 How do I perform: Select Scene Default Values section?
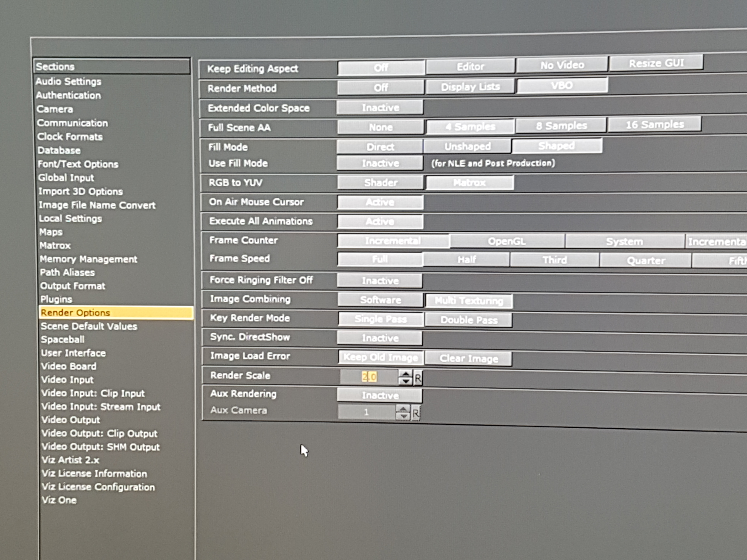pos(89,326)
